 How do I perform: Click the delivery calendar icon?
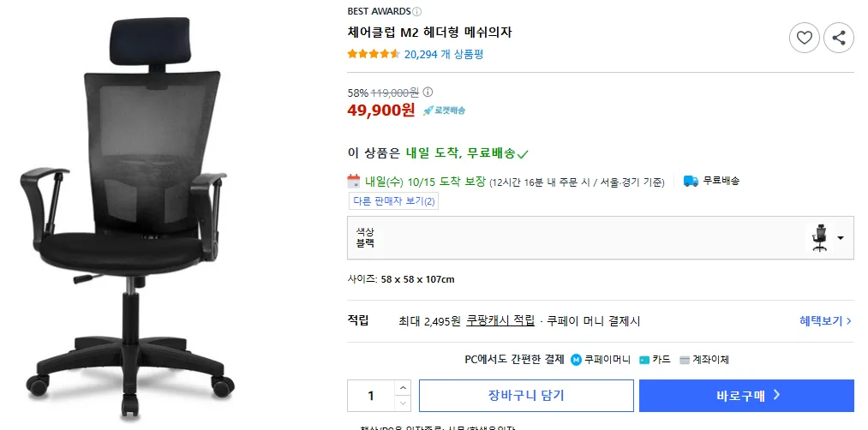(x=354, y=181)
